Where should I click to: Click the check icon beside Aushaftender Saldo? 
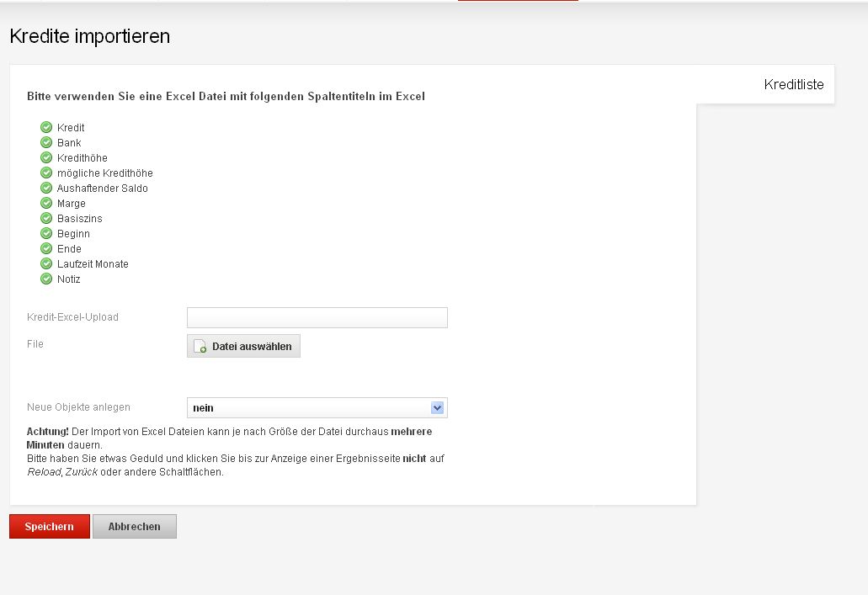click(46, 188)
